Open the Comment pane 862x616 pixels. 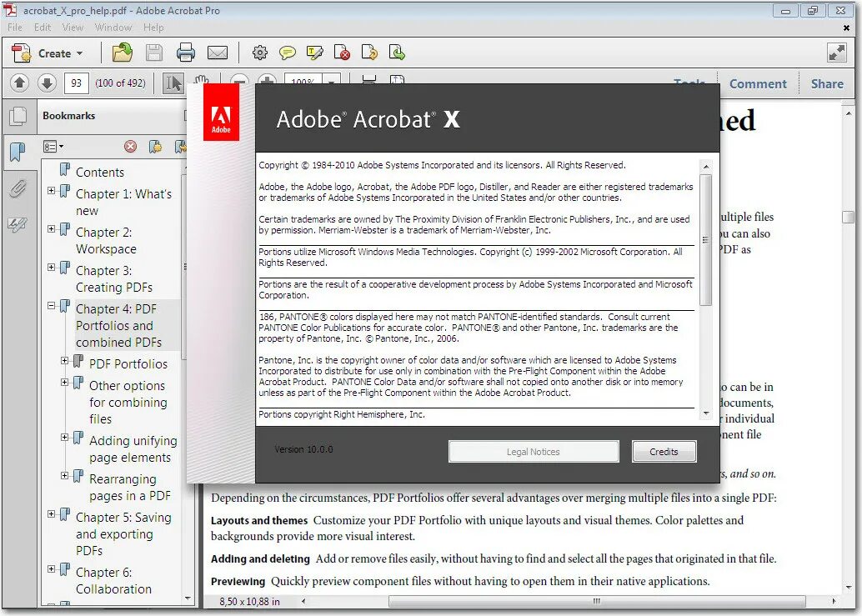758,83
